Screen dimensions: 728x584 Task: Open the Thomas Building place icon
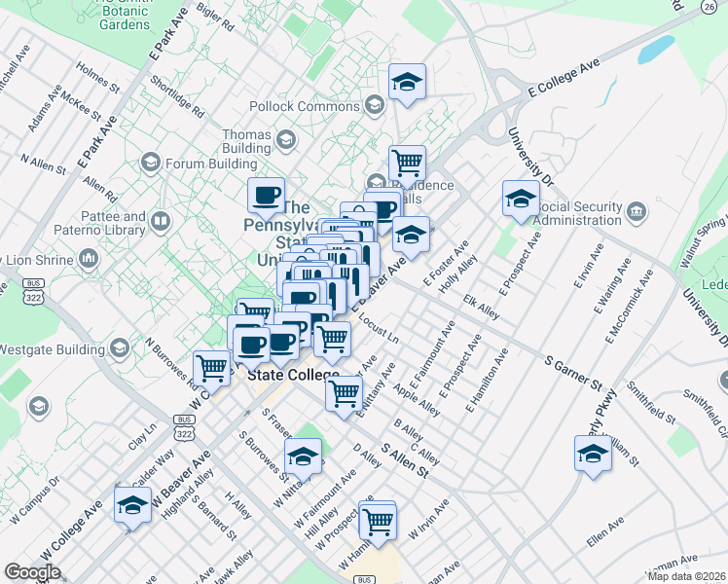coord(286,141)
